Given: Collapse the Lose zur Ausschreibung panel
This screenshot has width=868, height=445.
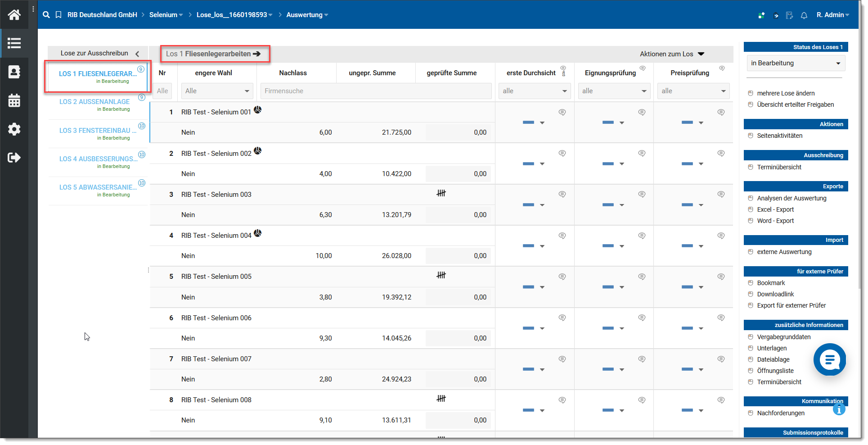Looking at the screenshot, I should (137, 54).
